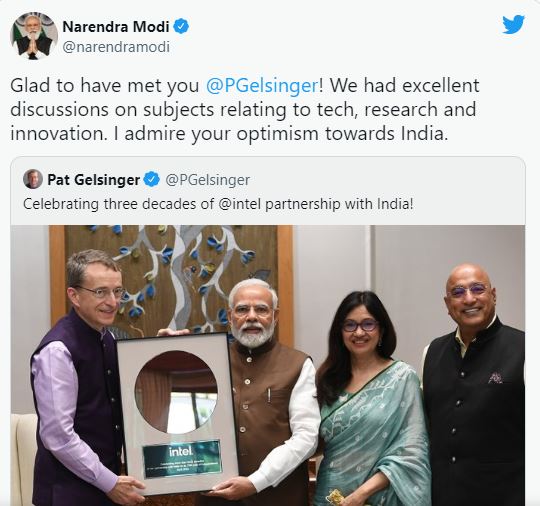Open the Narendra Modi profile avatar
Screen dimensions: 540x506
[x=34, y=36]
